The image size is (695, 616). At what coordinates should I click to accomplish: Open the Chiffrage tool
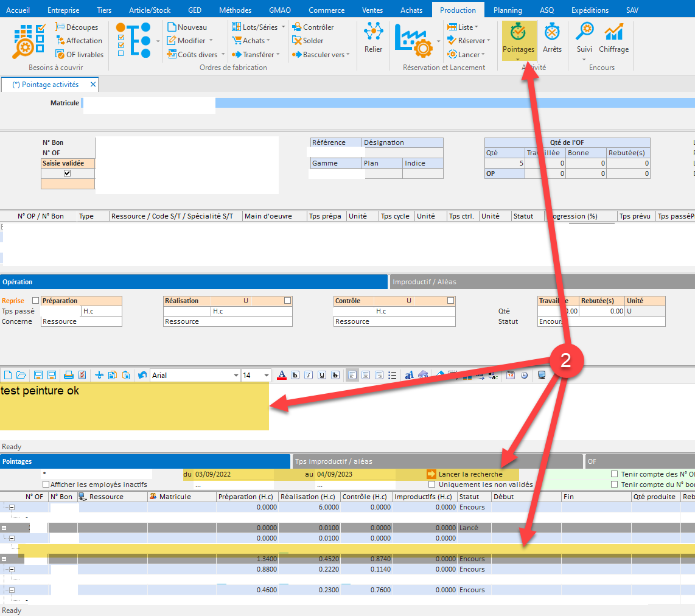[x=613, y=38]
